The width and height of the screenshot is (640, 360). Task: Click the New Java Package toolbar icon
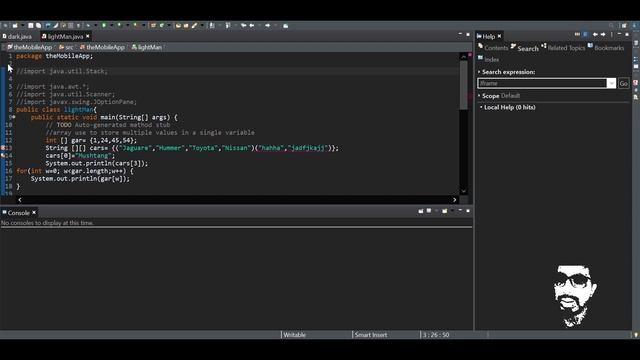[x=153, y=25]
